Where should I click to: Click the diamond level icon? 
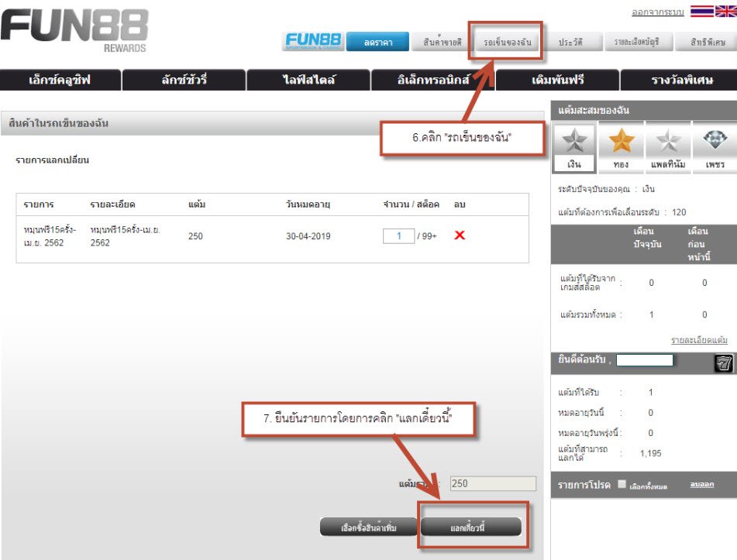point(714,143)
